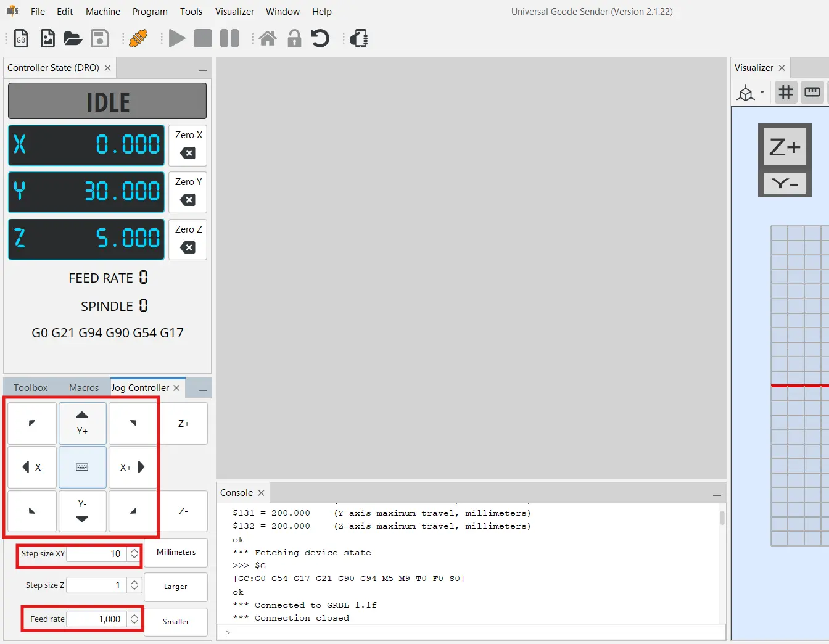Zero the Y axis
The image size is (829, 644).
pos(188,192)
